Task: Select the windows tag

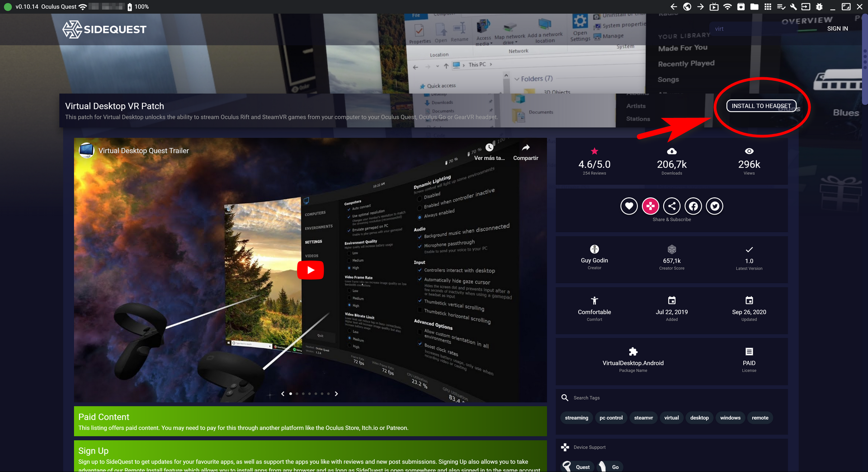Action: [730, 418]
